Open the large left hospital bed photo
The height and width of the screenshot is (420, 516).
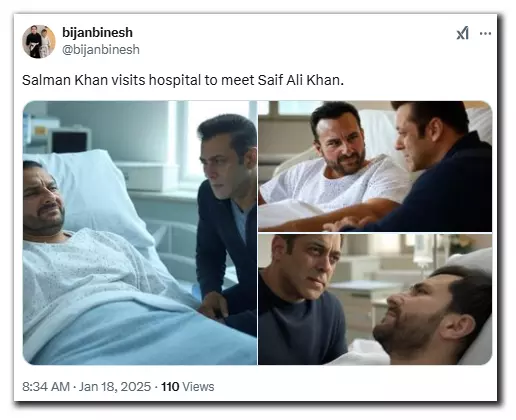(x=140, y=233)
